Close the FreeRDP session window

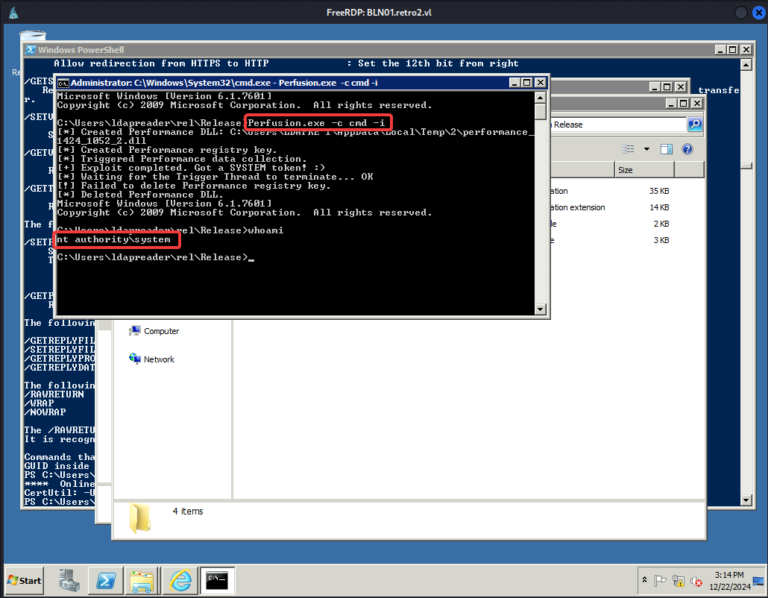click(x=759, y=13)
